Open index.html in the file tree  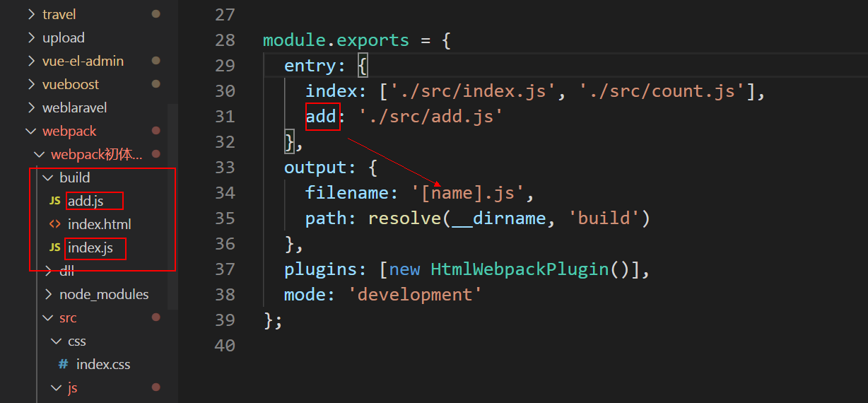(x=99, y=224)
